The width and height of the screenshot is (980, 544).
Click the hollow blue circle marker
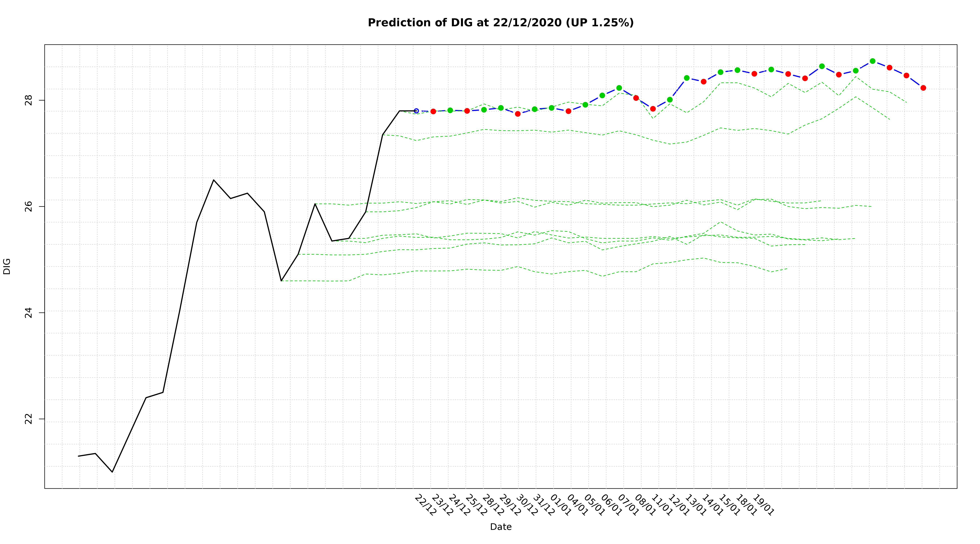416,111
